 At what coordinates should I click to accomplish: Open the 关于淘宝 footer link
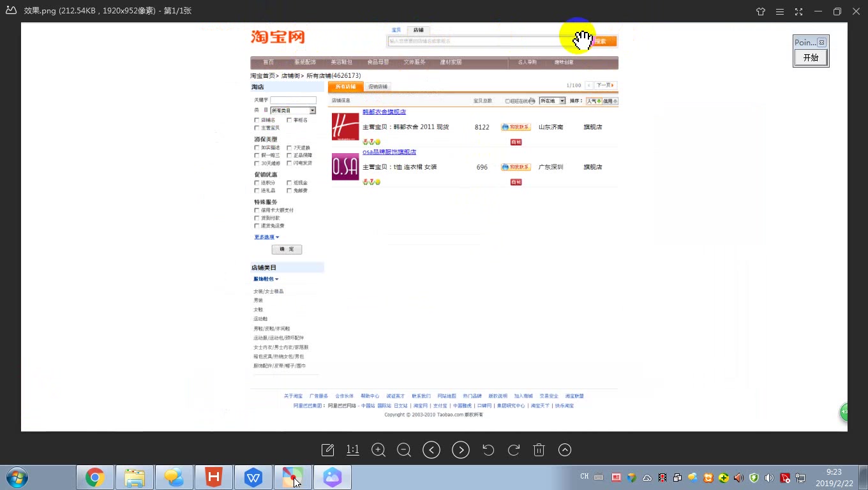click(294, 396)
